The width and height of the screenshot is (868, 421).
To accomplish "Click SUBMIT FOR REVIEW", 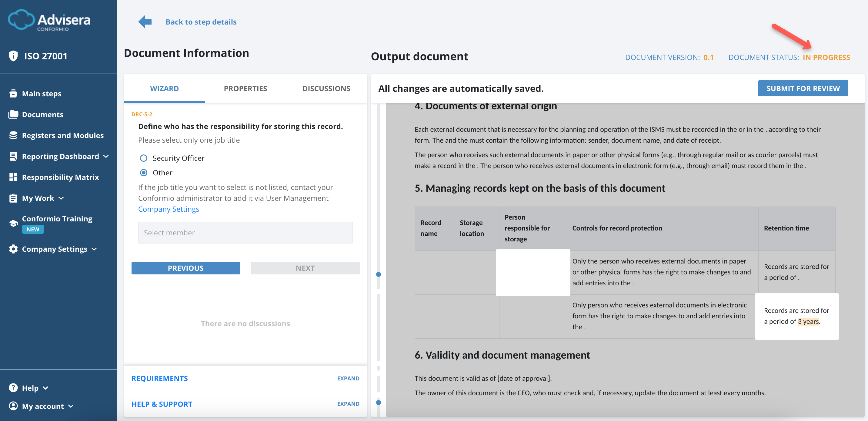I will (x=803, y=88).
